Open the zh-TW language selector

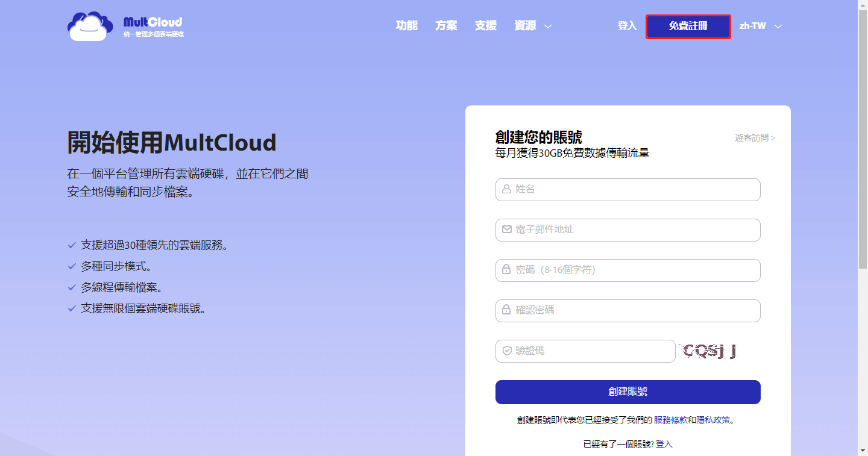tap(761, 26)
